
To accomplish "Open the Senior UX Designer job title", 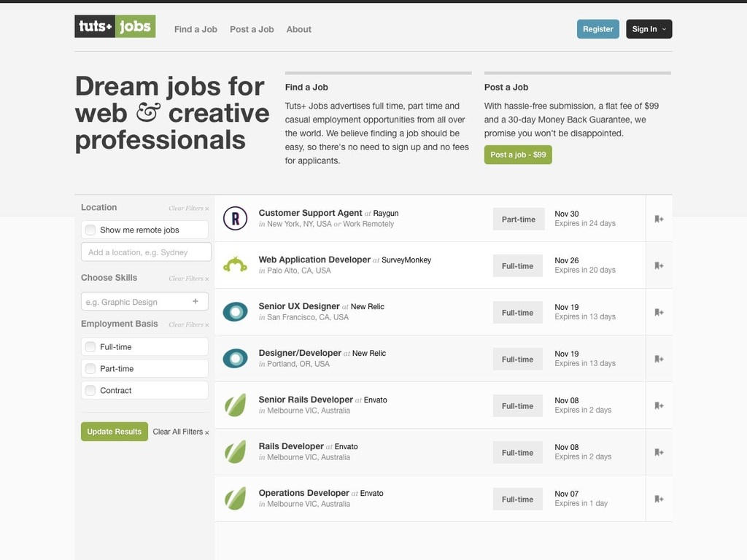I will click(x=299, y=306).
